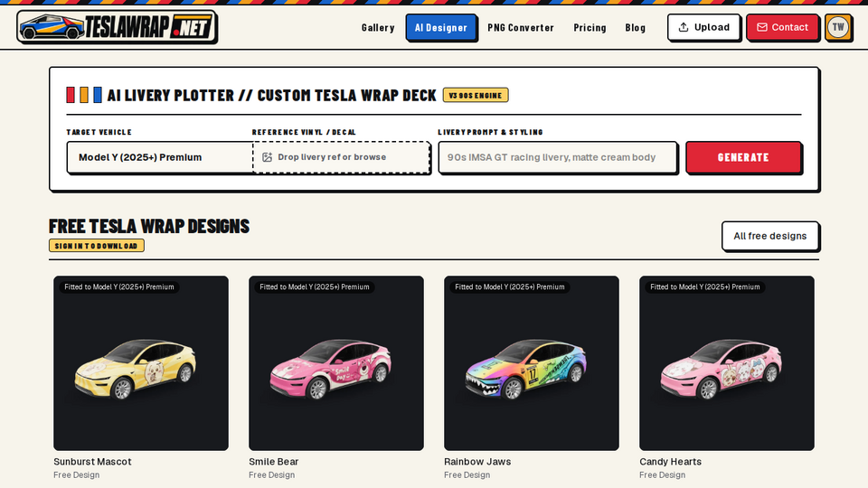Click the Smile Bear title text
This screenshot has width=868, height=488.
coord(273,462)
